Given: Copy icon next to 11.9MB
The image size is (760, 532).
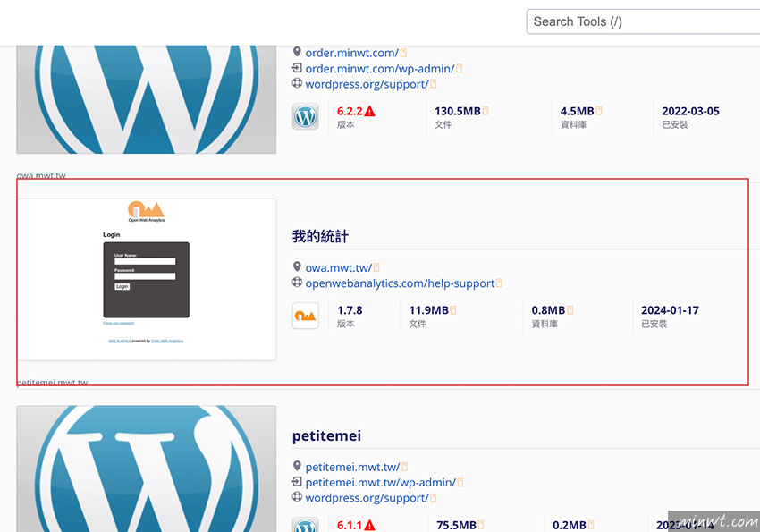Looking at the screenshot, I should [453, 310].
